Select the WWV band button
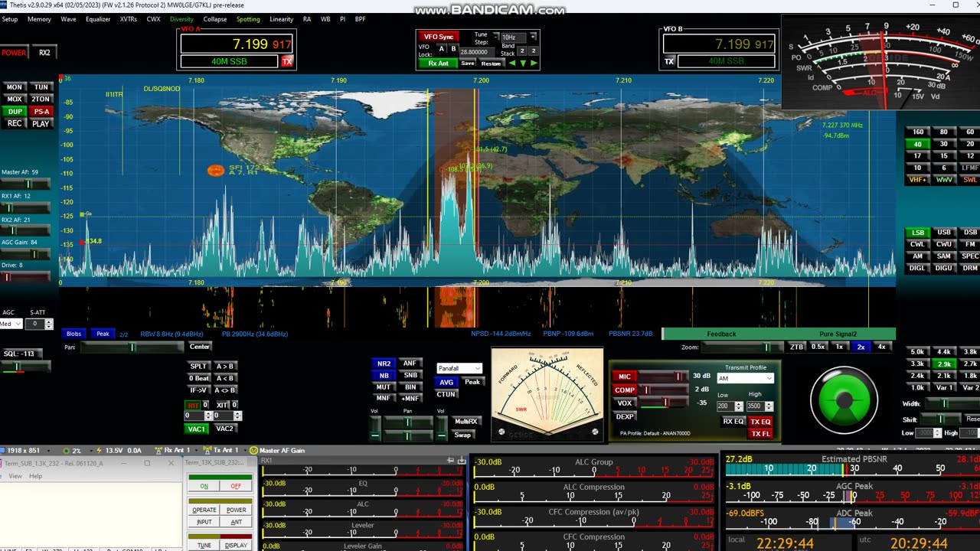The image size is (980, 551). [x=943, y=180]
